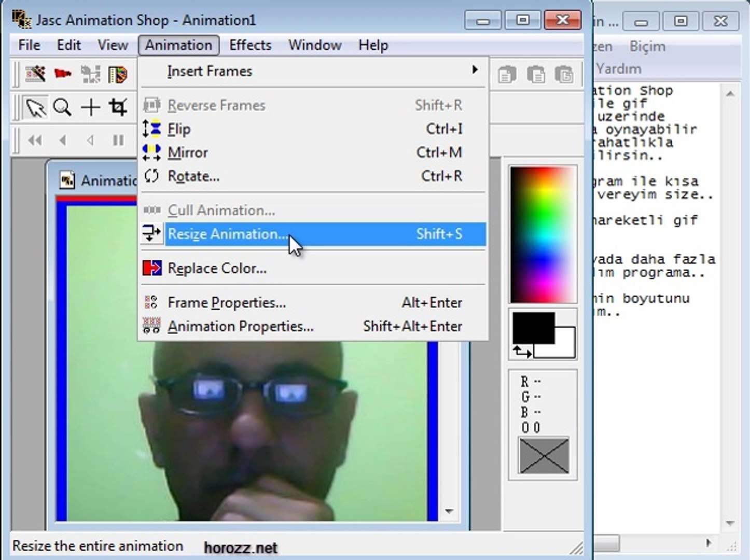Click the rightmost grayed clipboard paste icon
Screen dimensions: 750x560
click(564, 75)
